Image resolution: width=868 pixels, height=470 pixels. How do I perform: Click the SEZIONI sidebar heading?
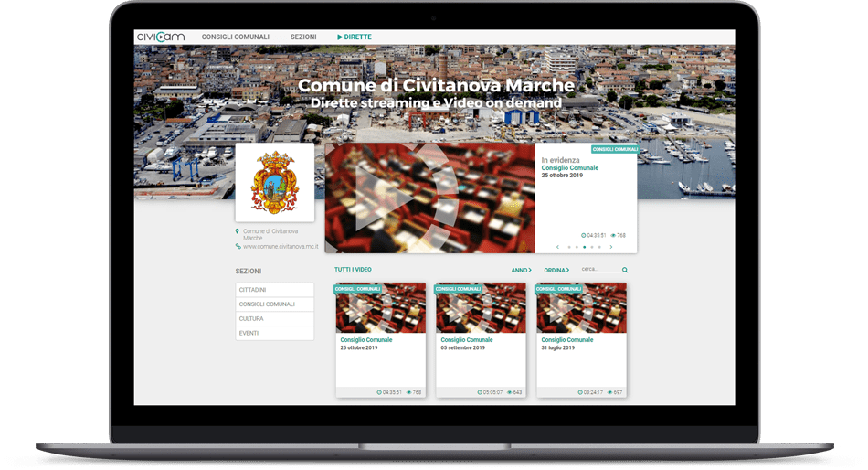(248, 272)
